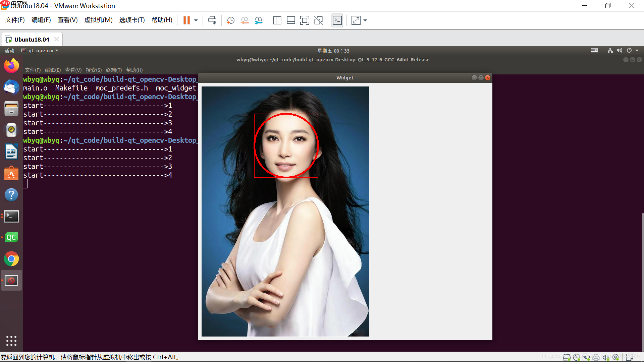The width and height of the screenshot is (644, 362).
Task: Show all applications via the dock grid button
Action: 11,341
